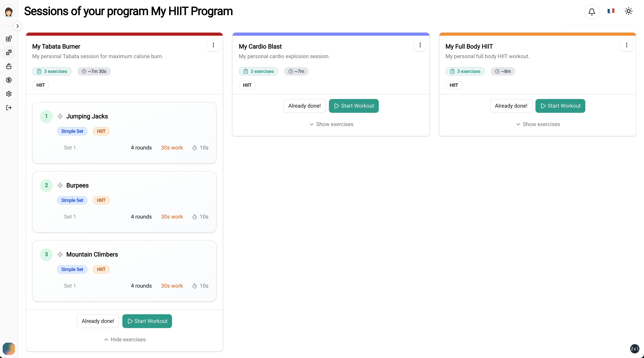Image resolution: width=644 pixels, height=358 pixels.
Task: Show exercises for My Cardio Blast
Action: [x=331, y=124]
